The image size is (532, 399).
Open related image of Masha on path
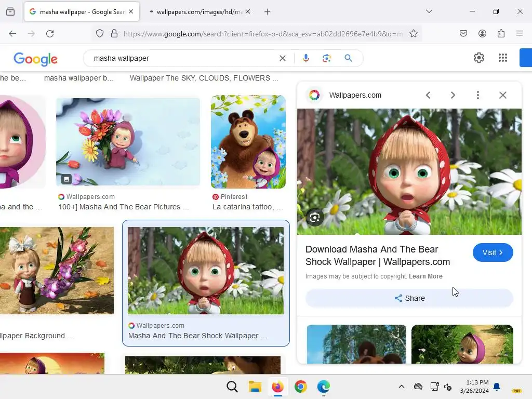(x=462, y=344)
